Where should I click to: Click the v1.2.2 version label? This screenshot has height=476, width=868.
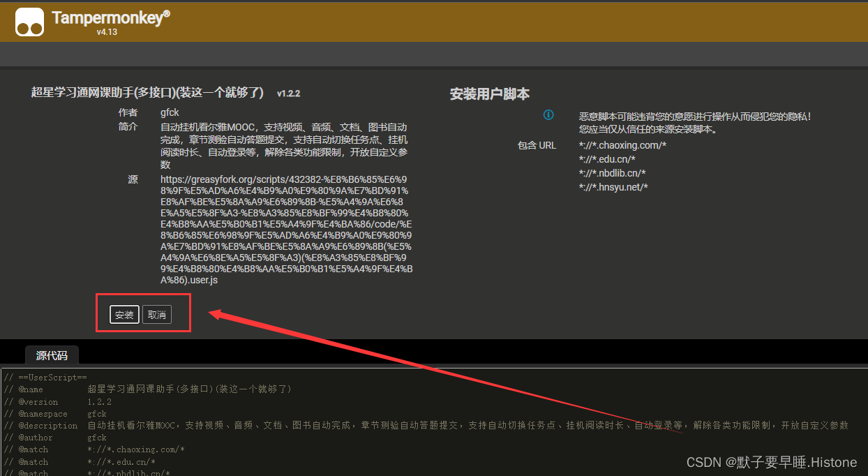pyautogui.click(x=288, y=93)
